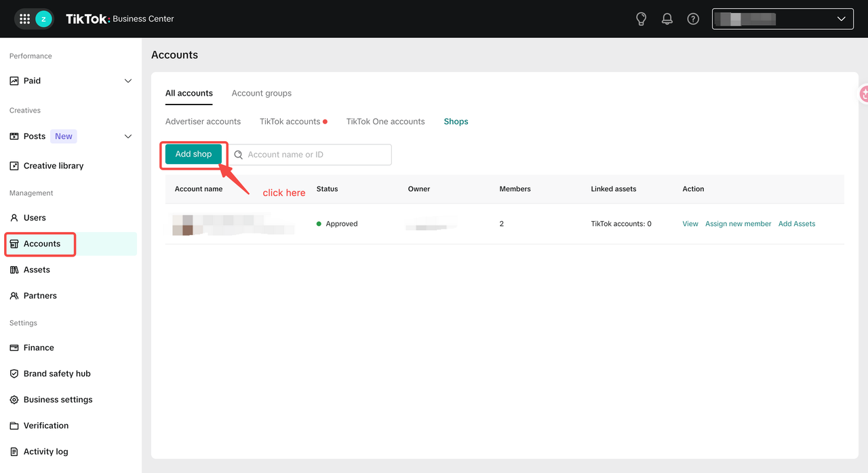This screenshot has width=868, height=473.
Task: Click the help question mark icon
Action: 693,19
